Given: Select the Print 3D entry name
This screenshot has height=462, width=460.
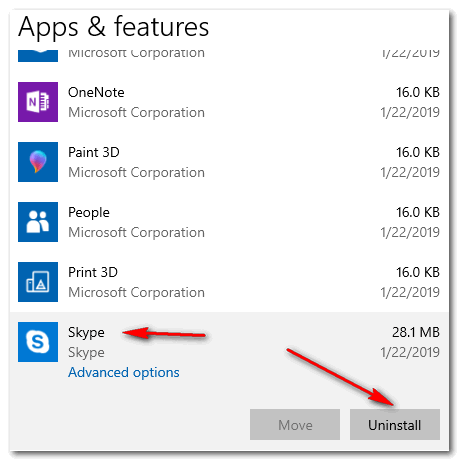Looking at the screenshot, I should [93, 272].
